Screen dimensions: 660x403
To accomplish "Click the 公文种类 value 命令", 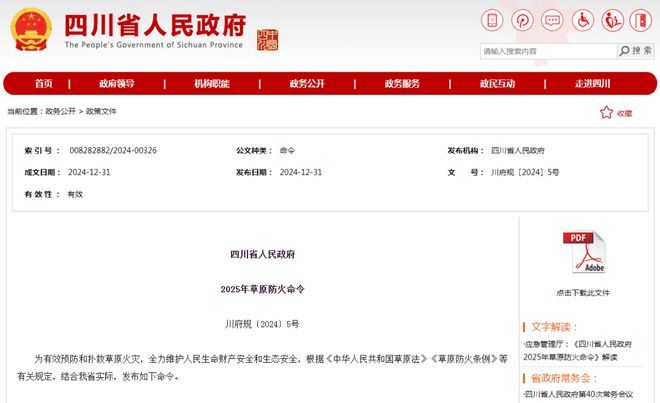I will [x=287, y=150].
